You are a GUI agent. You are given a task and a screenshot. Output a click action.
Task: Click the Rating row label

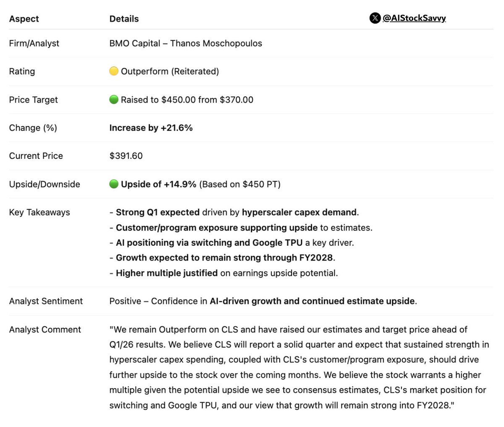22,71
